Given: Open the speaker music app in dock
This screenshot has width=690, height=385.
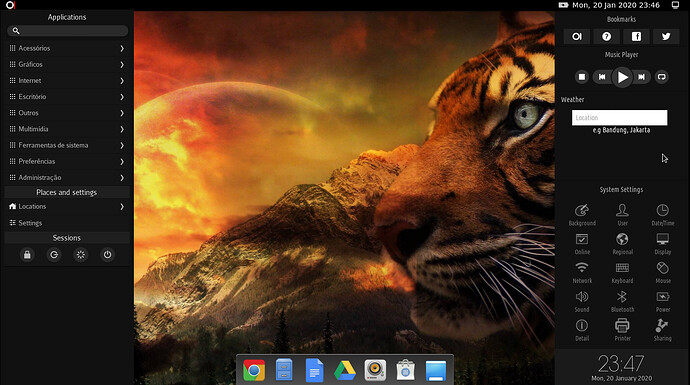Looking at the screenshot, I should coord(375,370).
